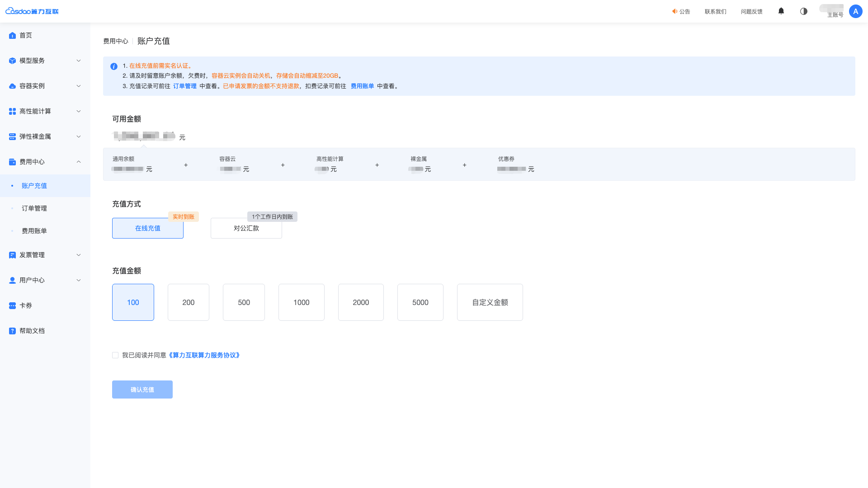Collapse the 费用中心 sidebar menu
This screenshot has height=488, width=868.
point(45,162)
